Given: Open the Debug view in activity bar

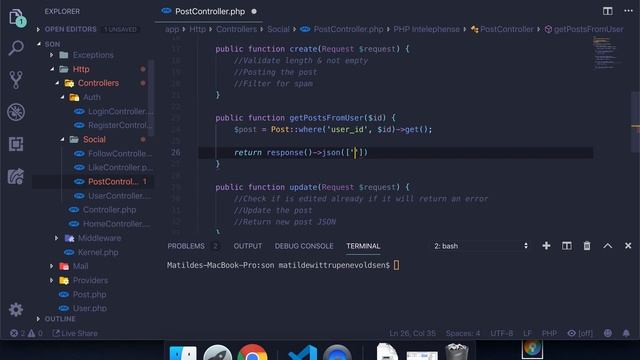Looking at the screenshot, I should (16, 112).
